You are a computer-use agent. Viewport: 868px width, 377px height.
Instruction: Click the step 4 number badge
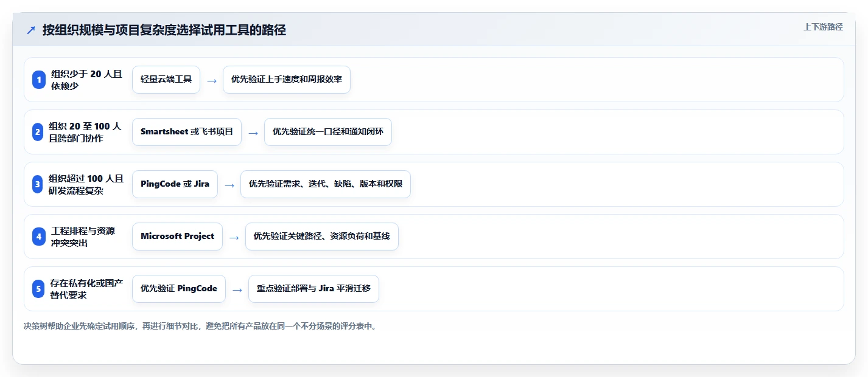pyautogui.click(x=39, y=237)
